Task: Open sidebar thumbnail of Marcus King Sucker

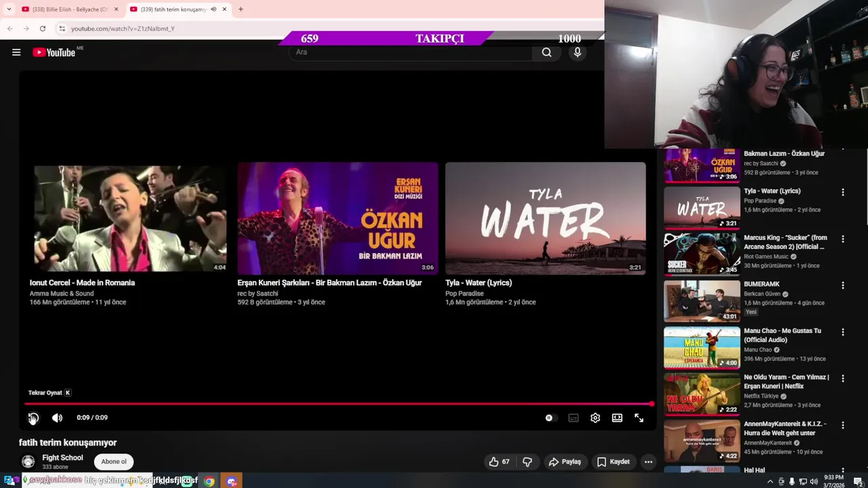Action: (x=702, y=254)
